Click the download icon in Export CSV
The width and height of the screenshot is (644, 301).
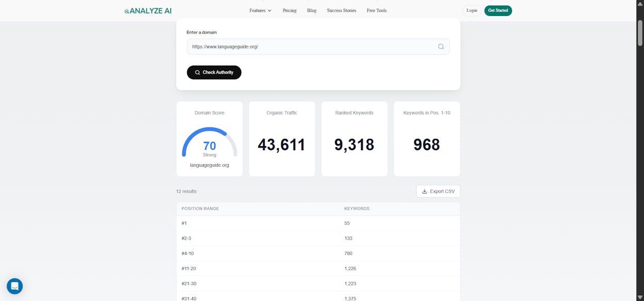tap(425, 191)
